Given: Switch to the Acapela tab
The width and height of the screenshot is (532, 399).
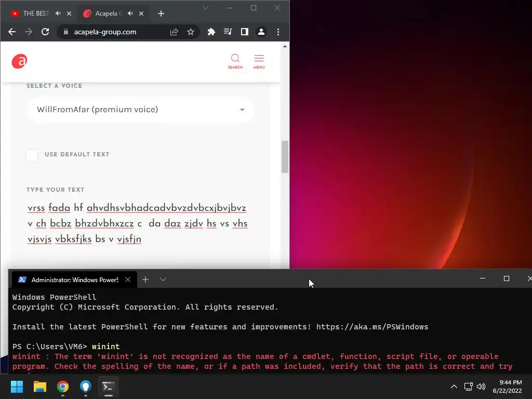Looking at the screenshot, I should point(109,13).
